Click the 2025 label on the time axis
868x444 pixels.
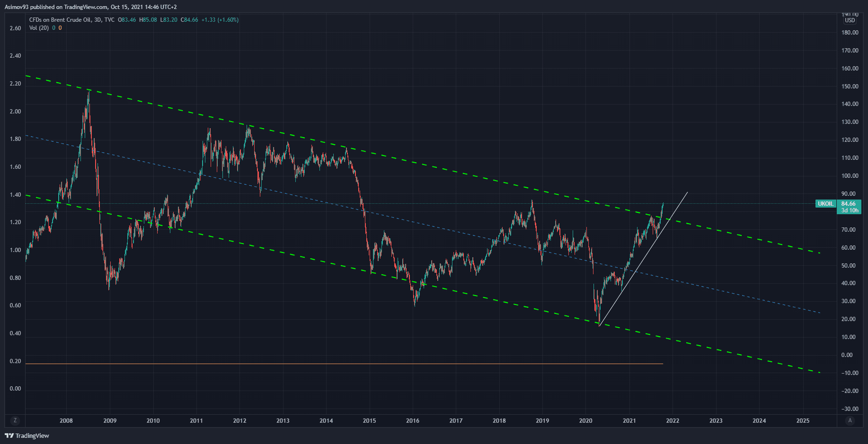click(803, 421)
